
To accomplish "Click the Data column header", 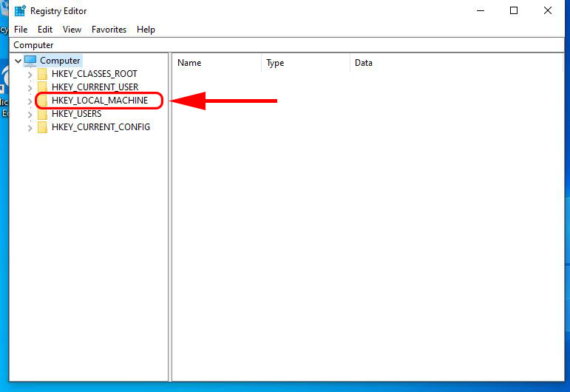I will point(456,63).
